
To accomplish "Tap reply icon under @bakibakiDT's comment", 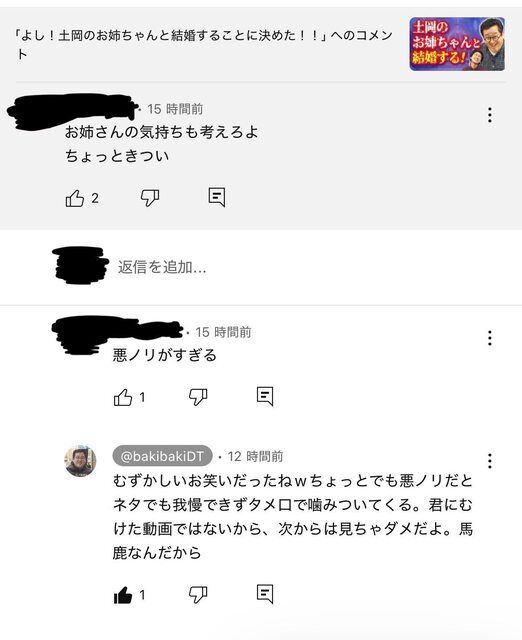I will (x=264, y=594).
